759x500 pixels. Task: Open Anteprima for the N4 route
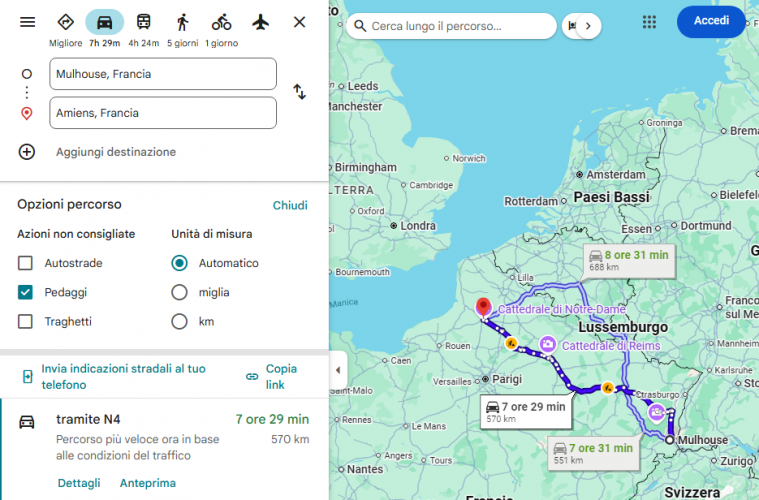coord(148,483)
